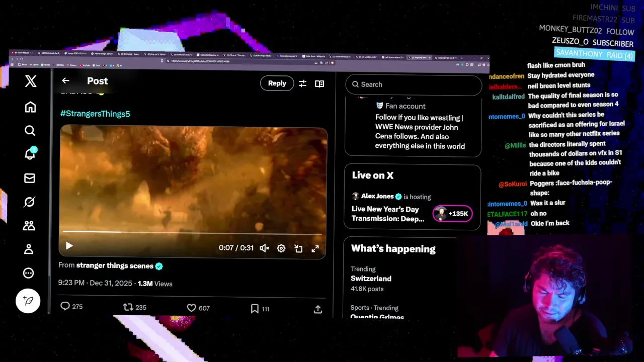Screen dimensions: 644x362
Task: Click ZEUSZO_O SUBSCRIBER alert text
Action: pyautogui.click(x=593, y=42)
